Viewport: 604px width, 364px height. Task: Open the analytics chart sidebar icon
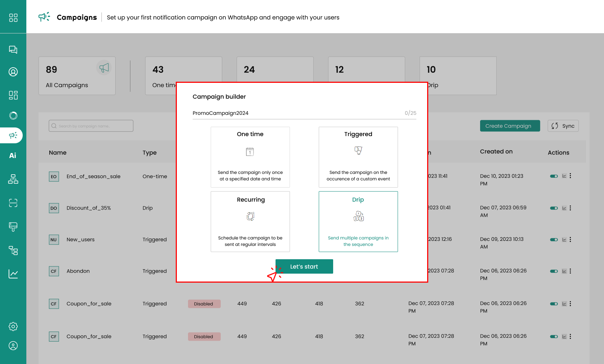pyautogui.click(x=13, y=274)
